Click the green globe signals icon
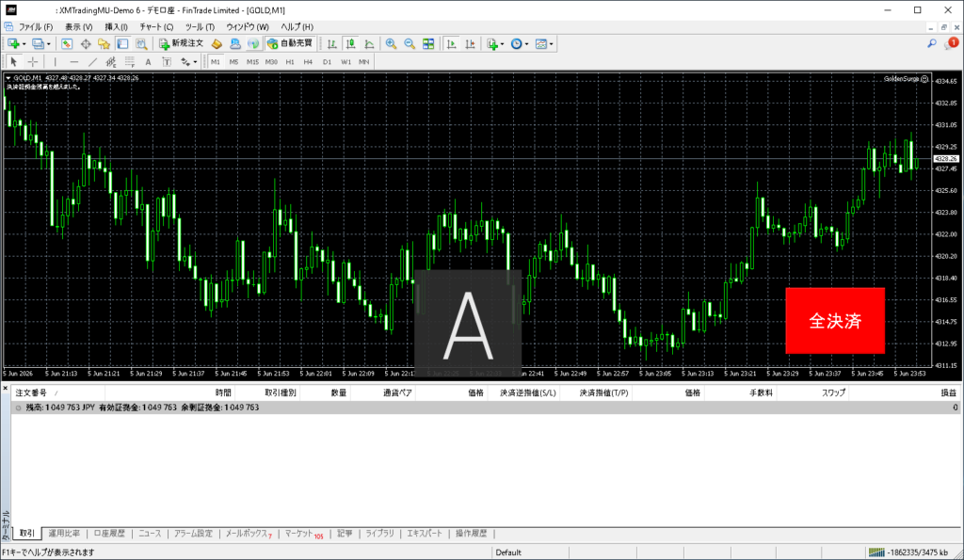This screenshot has height=560, width=964. [253, 43]
